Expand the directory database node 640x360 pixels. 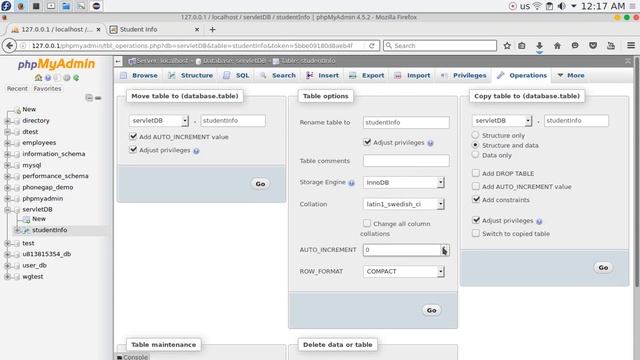click(7, 121)
